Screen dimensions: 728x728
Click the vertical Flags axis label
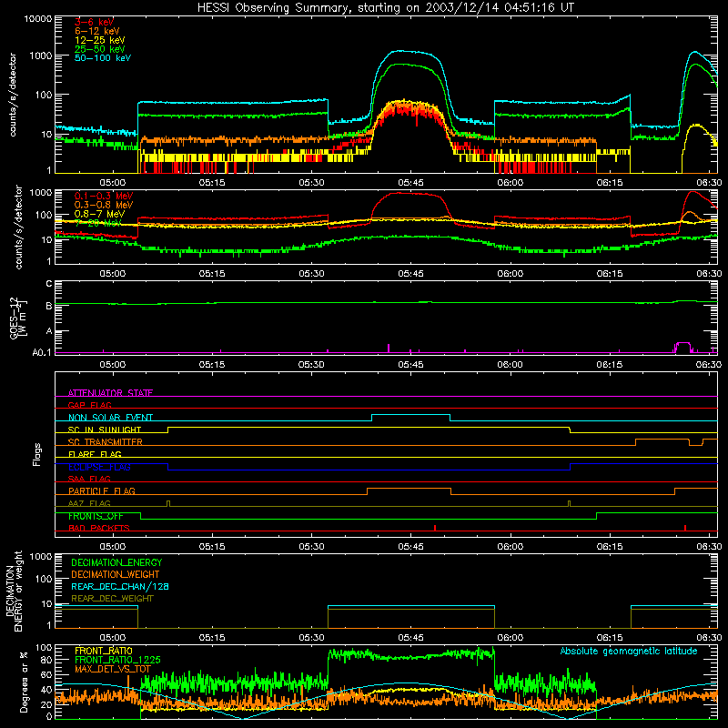37,454
